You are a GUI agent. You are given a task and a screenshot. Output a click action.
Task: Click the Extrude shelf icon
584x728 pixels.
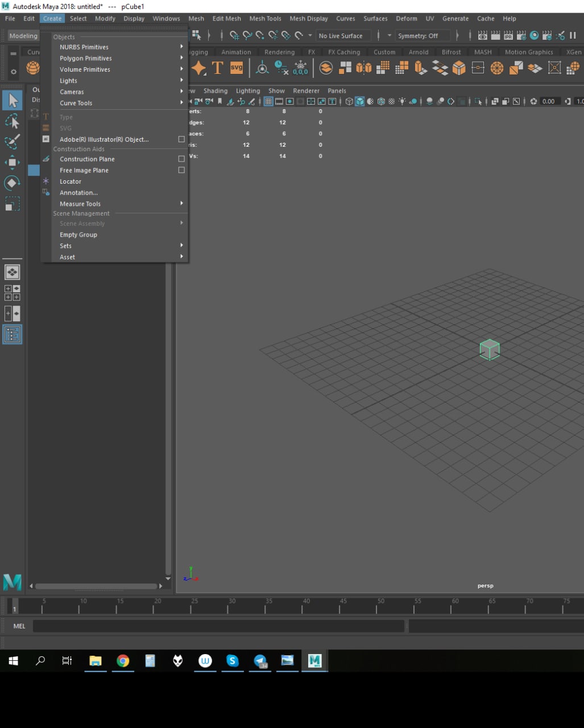pyautogui.click(x=421, y=68)
